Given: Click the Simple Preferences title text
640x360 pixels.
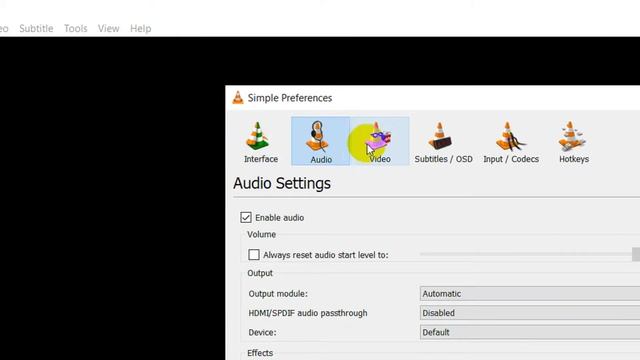Looking at the screenshot, I should click(x=290, y=98).
